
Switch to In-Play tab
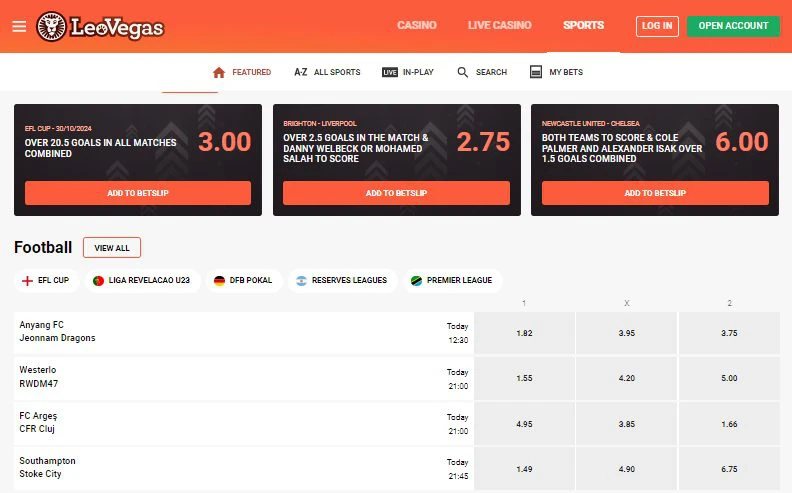pyautogui.click(x=408, y=72)
